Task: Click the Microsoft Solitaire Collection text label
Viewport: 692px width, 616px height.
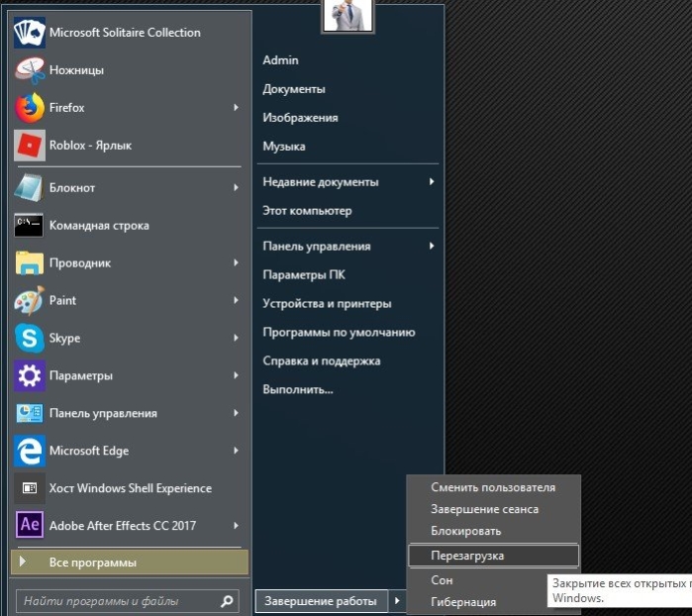Action: point(125,33)
